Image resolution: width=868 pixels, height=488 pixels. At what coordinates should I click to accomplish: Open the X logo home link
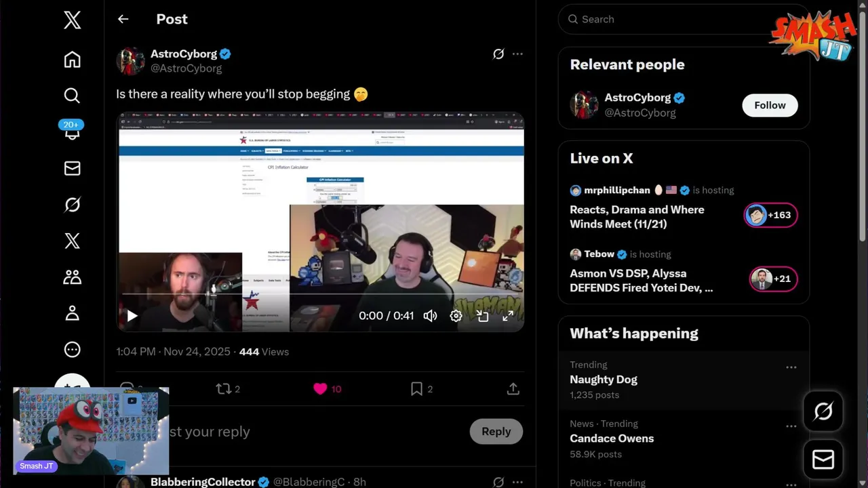72,20
